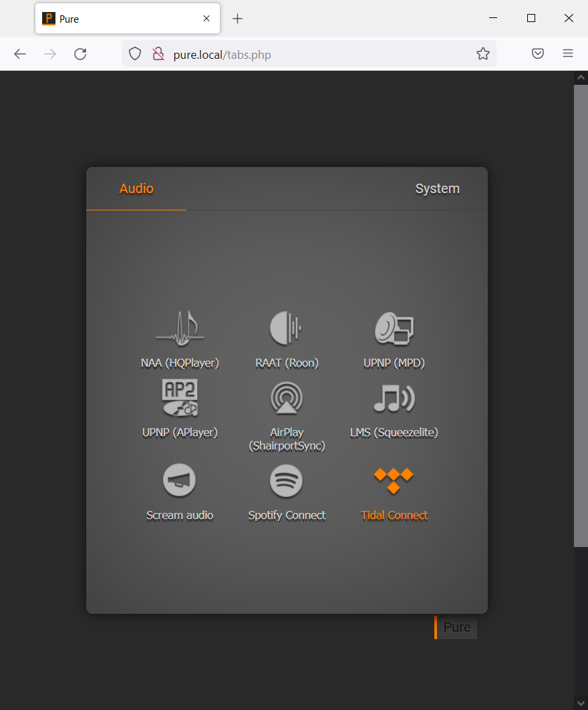The width and height of the screenshot is (588, 710).
Task: Select the UPNP (APlayer) AP2 icon
Action: point(180,398)
